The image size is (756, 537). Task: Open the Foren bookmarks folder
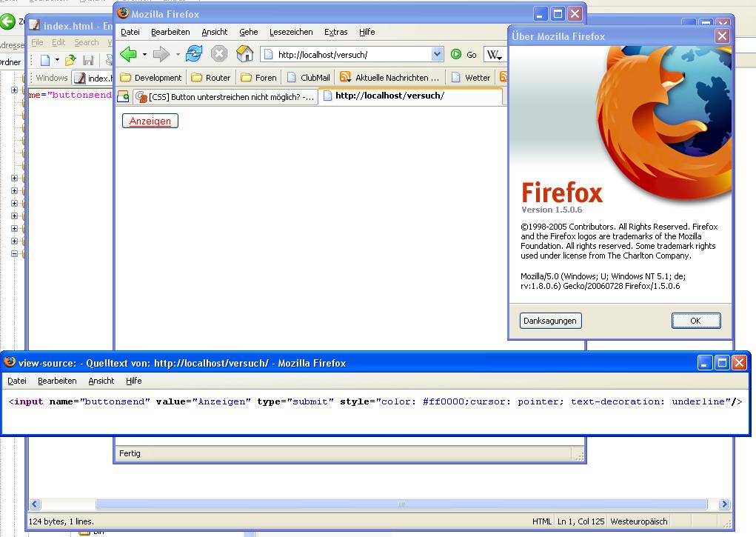point(258,78)
